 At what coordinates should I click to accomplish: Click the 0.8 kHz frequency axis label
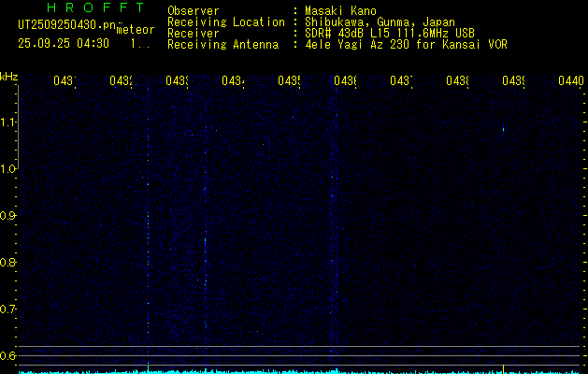click(x=8, y=262)
